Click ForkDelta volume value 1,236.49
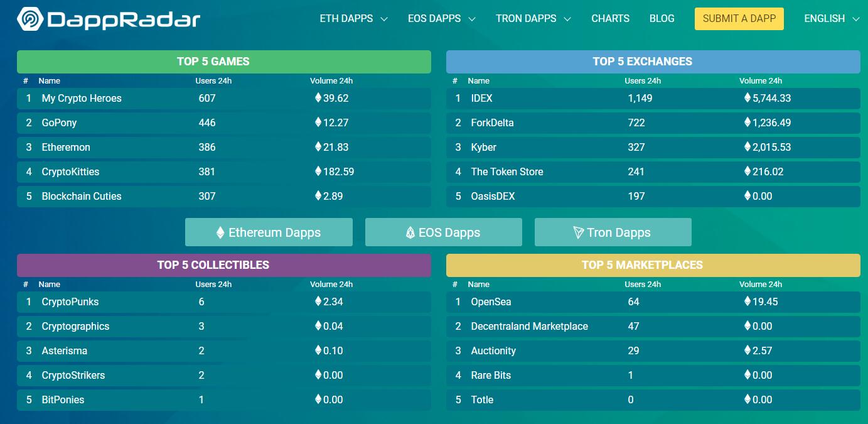868x424 pixels. pyautogui.click(x=771, y=123)
